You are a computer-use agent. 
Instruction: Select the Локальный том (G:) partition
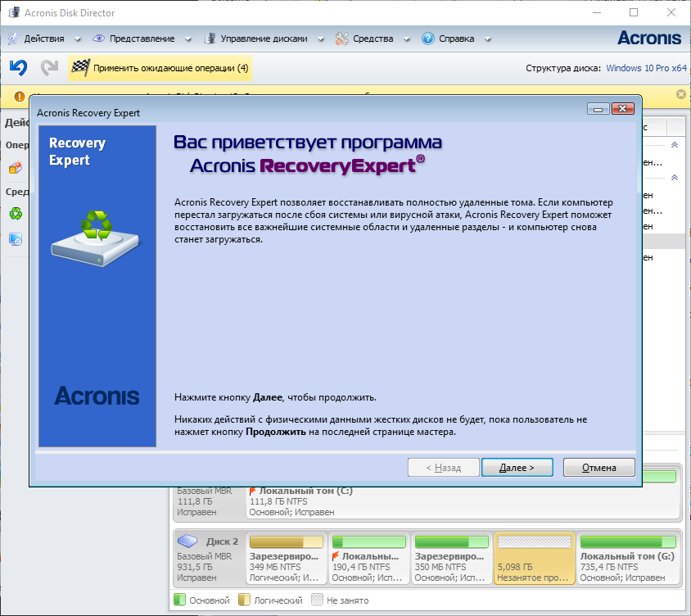pos(628,559)
